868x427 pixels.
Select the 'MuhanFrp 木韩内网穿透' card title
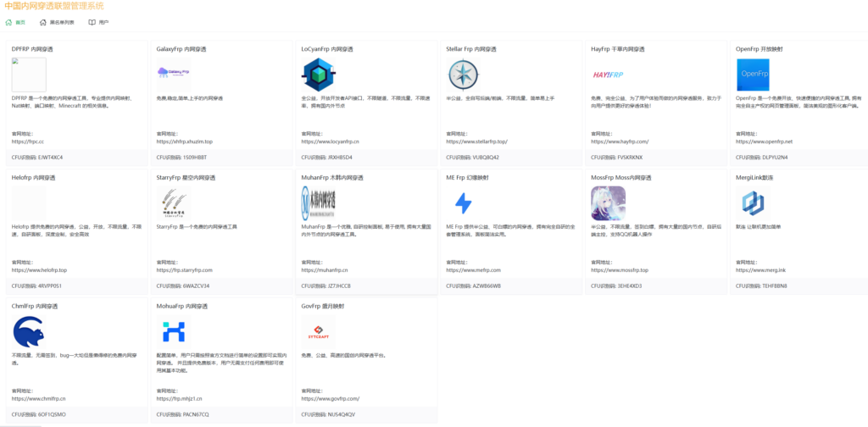pos(332,178)
